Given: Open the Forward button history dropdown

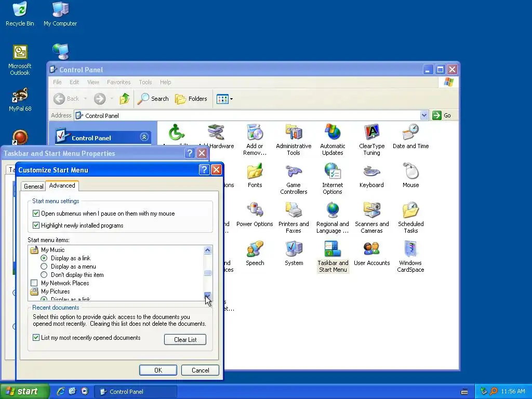Looking at the screenshot, I should coord(112,99).
